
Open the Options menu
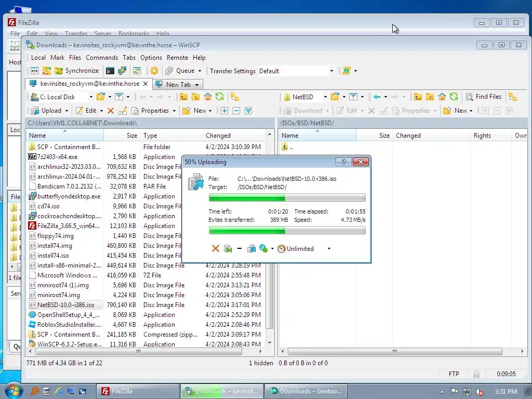pos(151,58)
